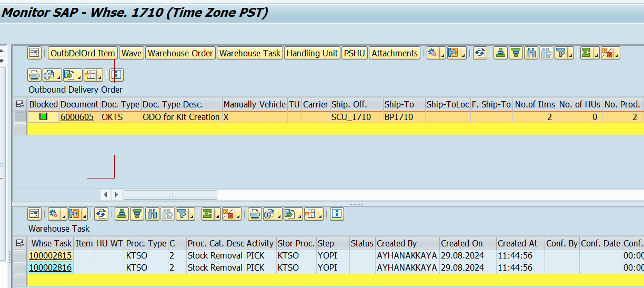Image resolution: width=644 pixels, height=288 pixels.
Task: Click Views icon in Warehouse Task toolbar
Action: click(269, 214)
